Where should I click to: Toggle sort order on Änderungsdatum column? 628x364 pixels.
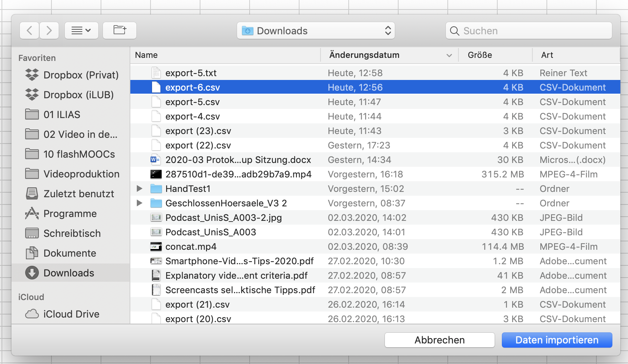click(389, 55)
